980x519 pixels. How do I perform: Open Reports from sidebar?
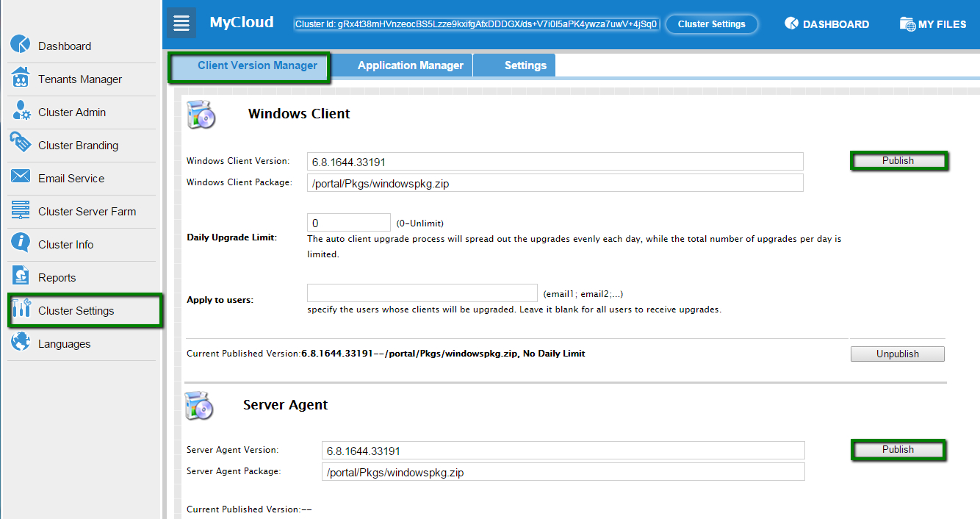pyautogui.click(x=57, y=278)
